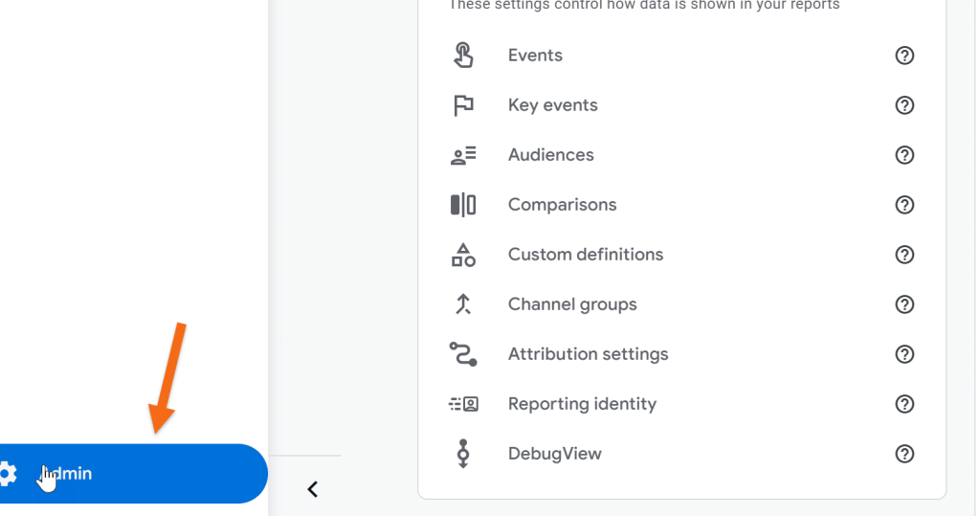The image size is (980, 516).
Task: View help for DebugView
Action: 904,454
